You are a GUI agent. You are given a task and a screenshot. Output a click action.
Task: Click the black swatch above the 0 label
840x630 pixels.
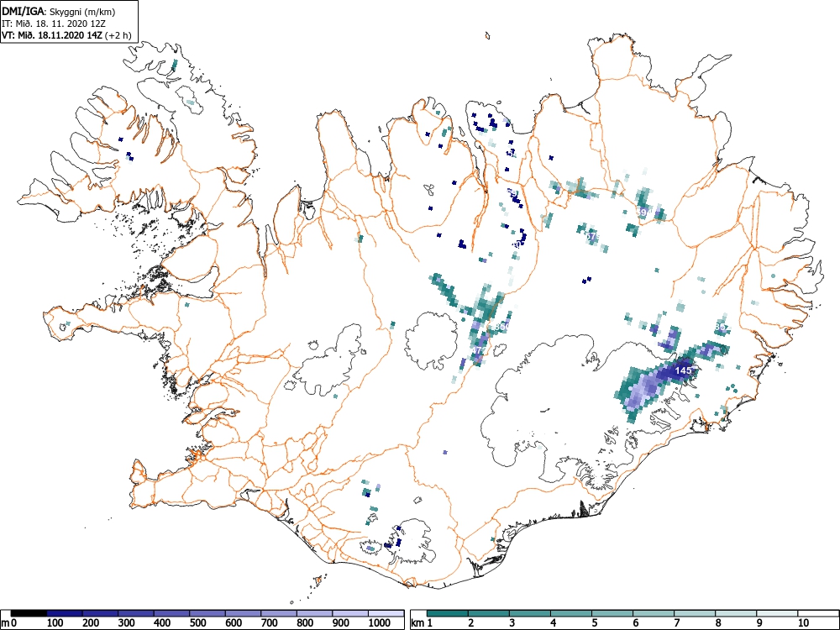coord(29,613)
